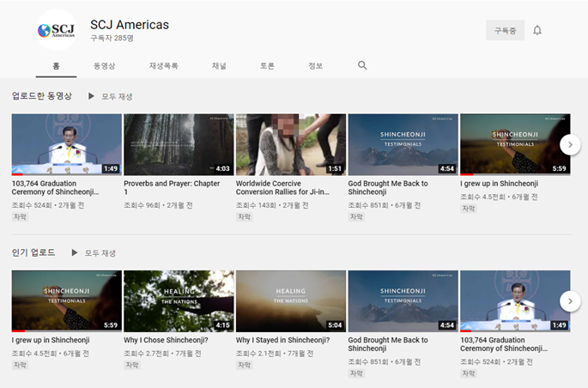This screenshot has height=388, width=588.
Task: Click play icon beside 업로드한 동영상
Action: coord(91,96)
